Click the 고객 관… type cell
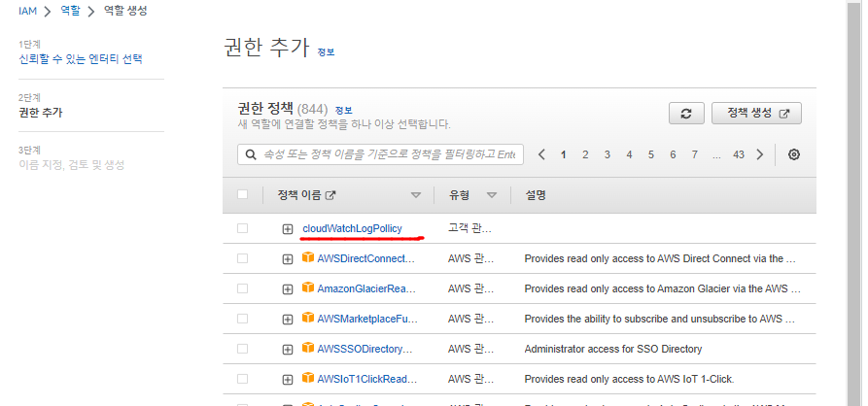The width and height of the screenshot is (868, 406). pyautogui.click(x=470, y=228)
